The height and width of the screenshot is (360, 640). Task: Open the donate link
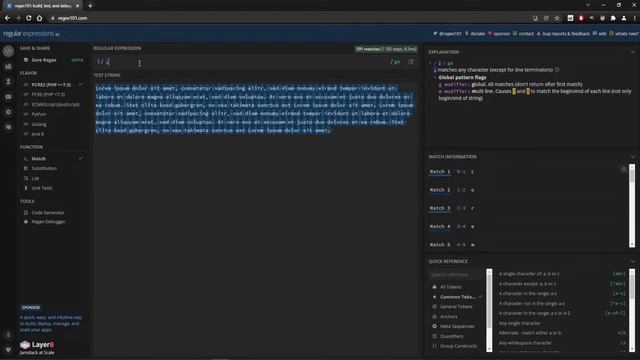coord(475,33)
